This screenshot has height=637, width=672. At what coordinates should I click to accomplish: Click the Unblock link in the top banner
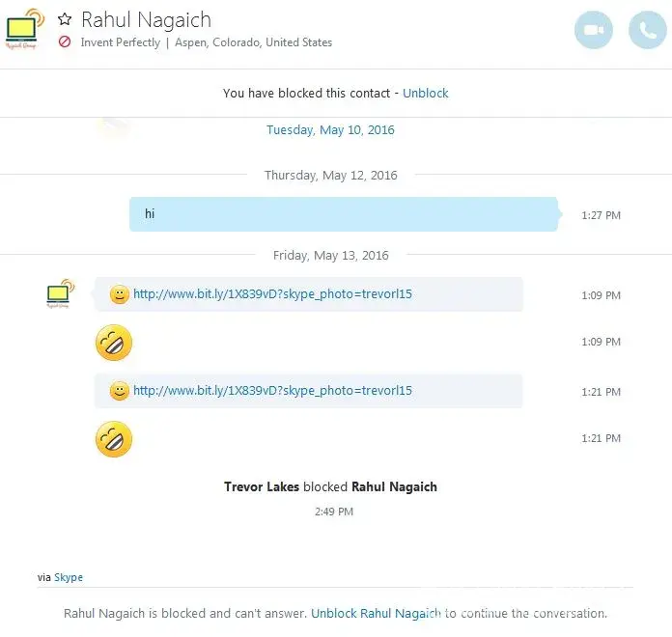[426, 94]
